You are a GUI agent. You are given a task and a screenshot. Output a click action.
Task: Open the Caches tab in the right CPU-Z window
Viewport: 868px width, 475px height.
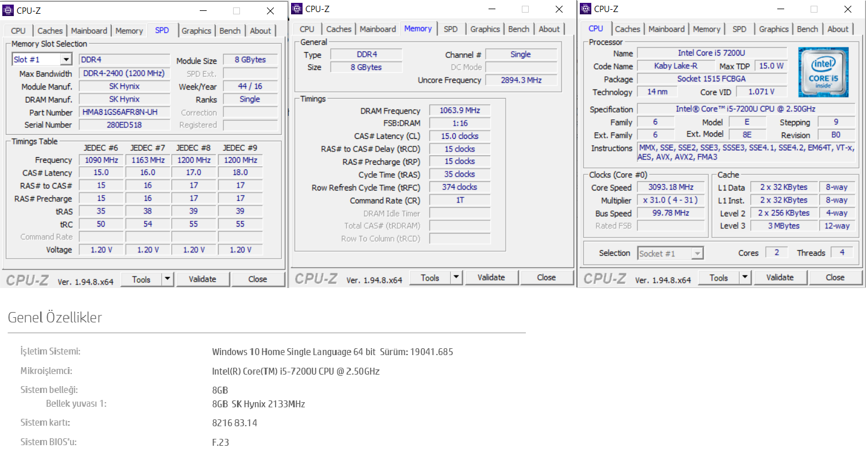627,29
